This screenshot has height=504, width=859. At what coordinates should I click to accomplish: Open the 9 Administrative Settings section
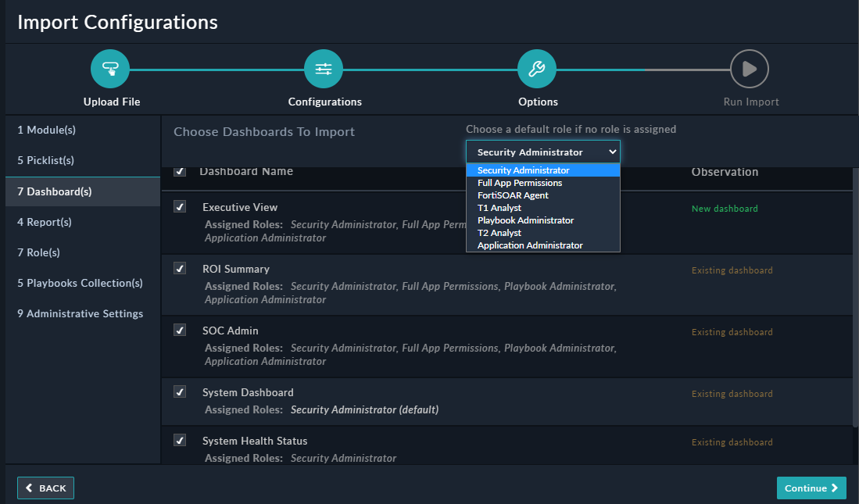tap(79, 313)
